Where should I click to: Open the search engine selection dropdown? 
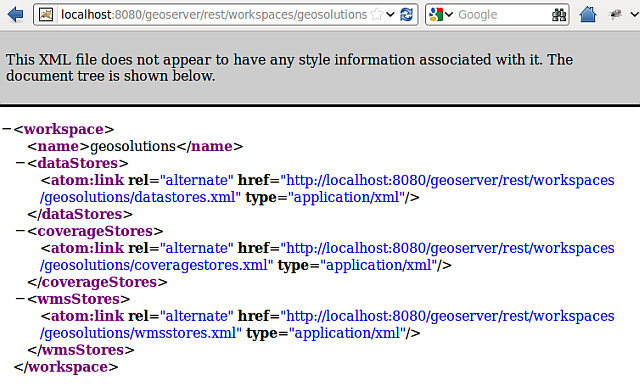[x=449, y=15]
